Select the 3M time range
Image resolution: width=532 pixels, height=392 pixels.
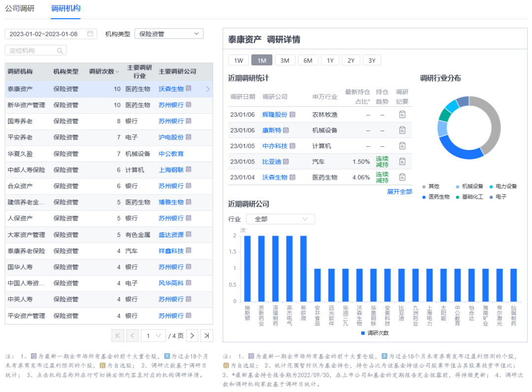[285, 61]
